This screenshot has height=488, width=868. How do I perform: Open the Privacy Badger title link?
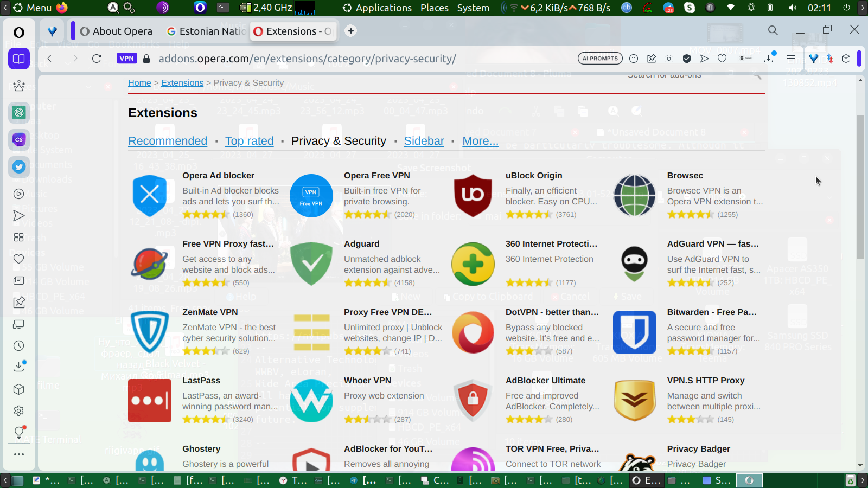[699, 449]
